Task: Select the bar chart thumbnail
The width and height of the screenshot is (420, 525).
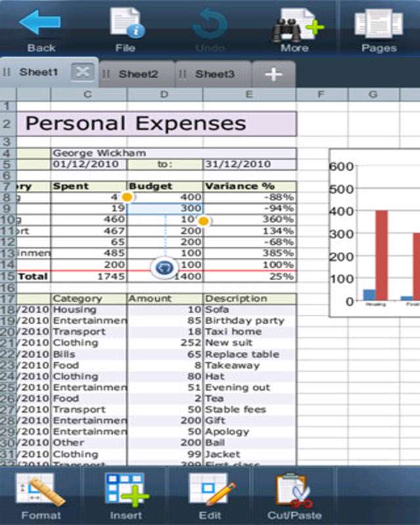Action: pyautogui.click(x=375, y=233)
